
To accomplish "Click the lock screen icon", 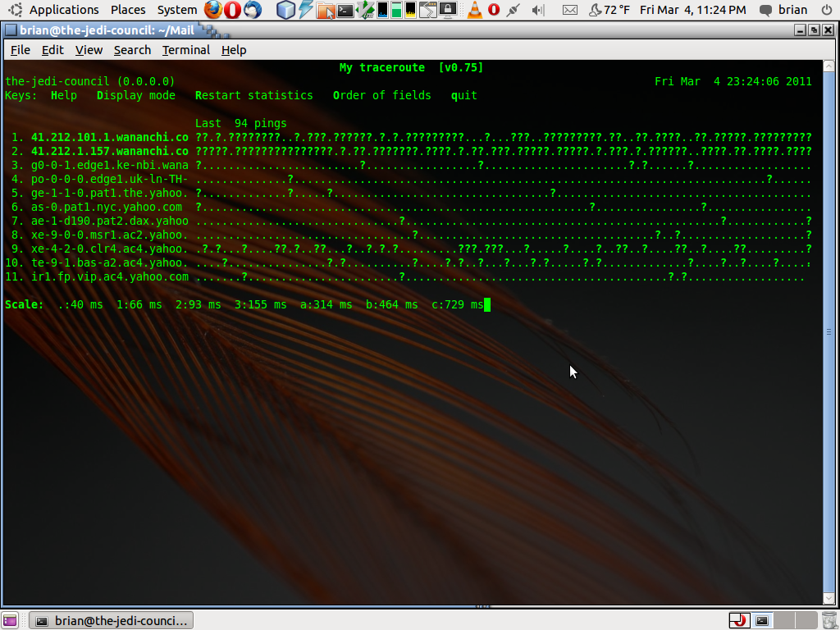I will (x=447, y=10).
